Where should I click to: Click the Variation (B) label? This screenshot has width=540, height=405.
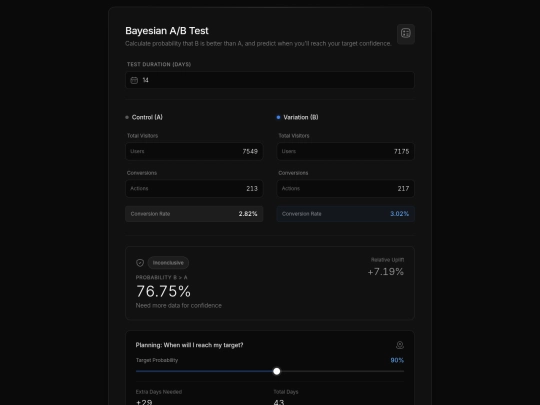[x=301, y=117]
